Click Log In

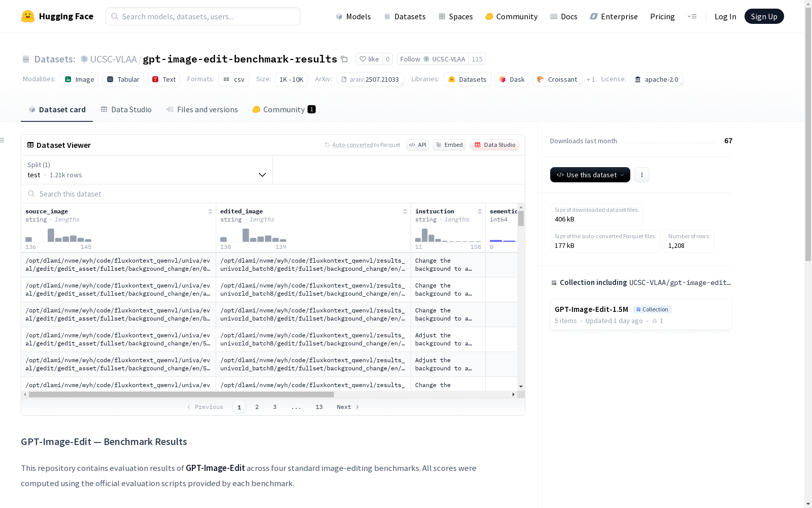point(725,16)
